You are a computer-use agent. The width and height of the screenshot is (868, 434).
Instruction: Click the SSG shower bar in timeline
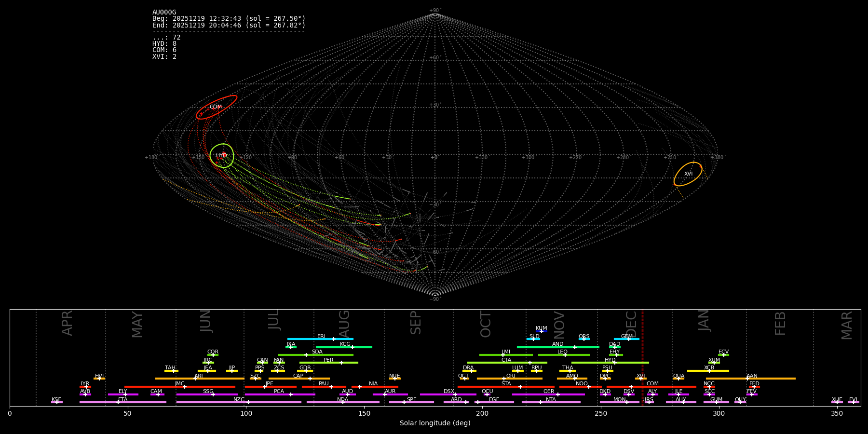click(x=207, y=394)
